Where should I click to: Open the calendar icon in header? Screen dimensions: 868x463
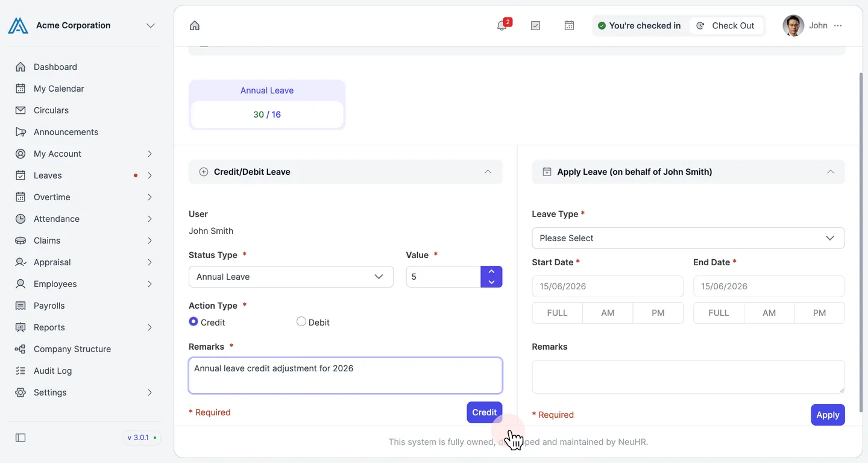[x=569, y=25]
